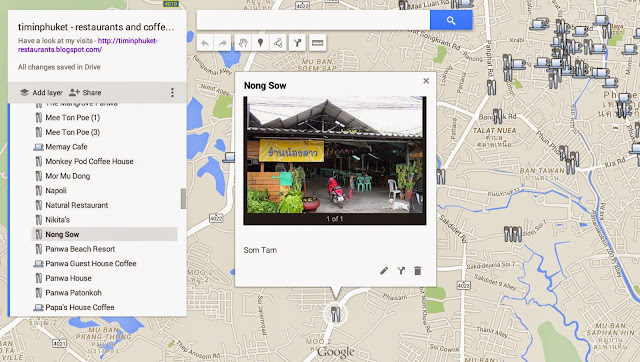640x362 pixels.
Task: Select Nikita's in the list
Action: click(x=104, y=220)
